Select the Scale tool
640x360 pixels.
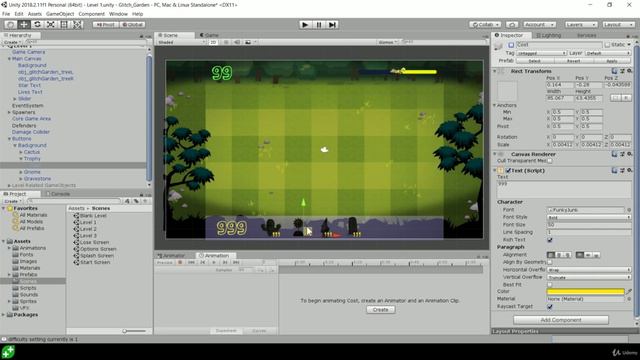click(x=51, y=24)
